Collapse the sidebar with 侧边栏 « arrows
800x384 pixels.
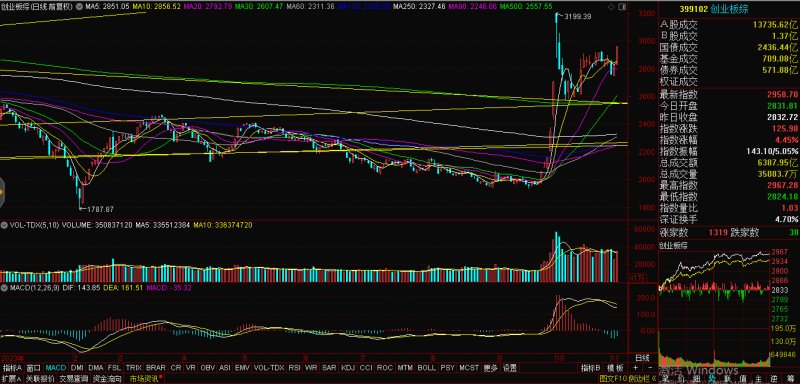(642, 379)
